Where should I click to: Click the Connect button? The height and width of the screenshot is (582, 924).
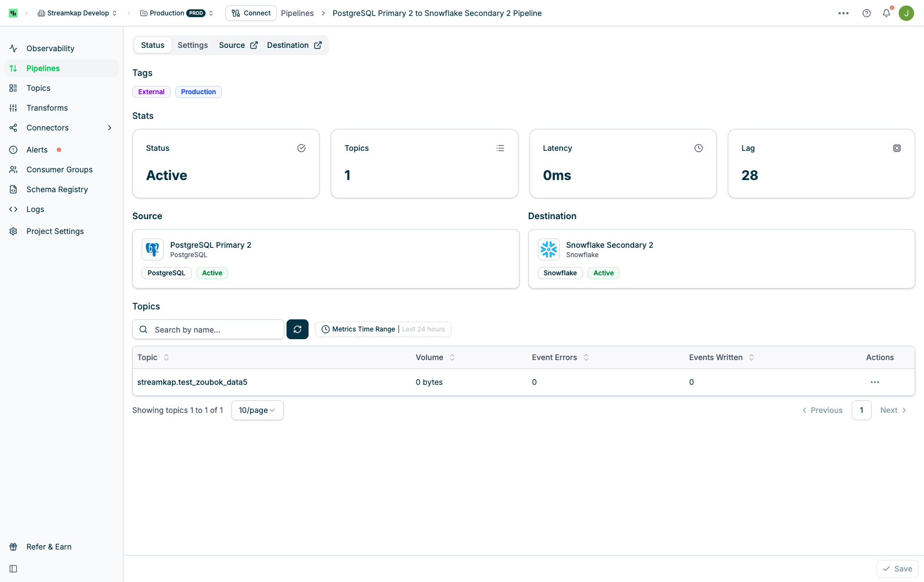251,13
